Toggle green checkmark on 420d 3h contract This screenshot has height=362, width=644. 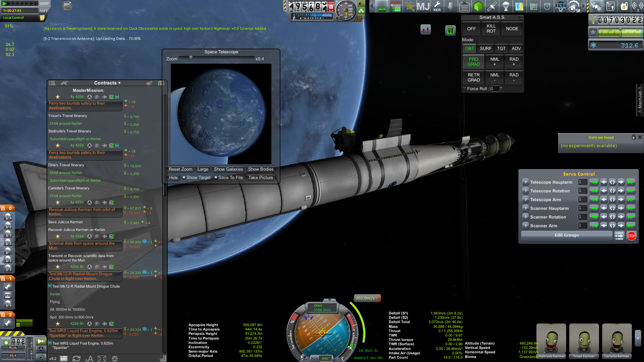pos(112,267)
